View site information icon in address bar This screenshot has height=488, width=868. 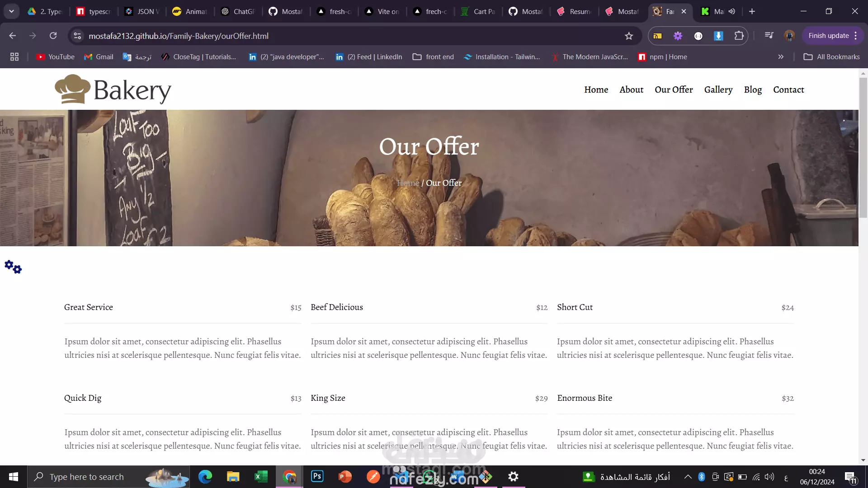[78, 36]
